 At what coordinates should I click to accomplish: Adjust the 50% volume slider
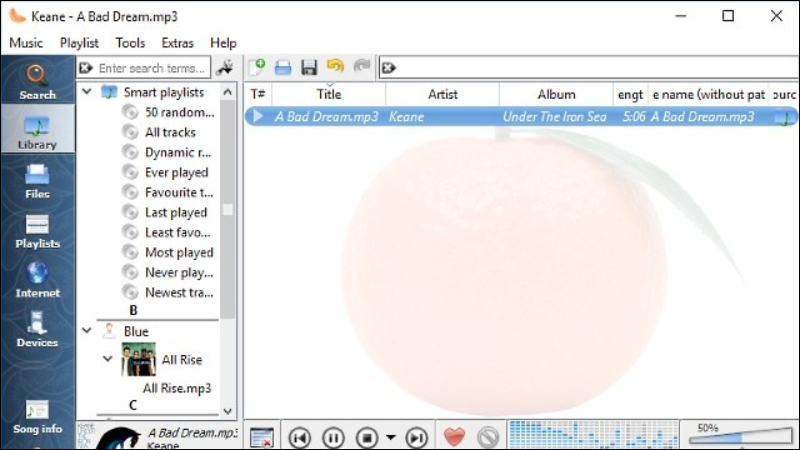coord(740,437)
